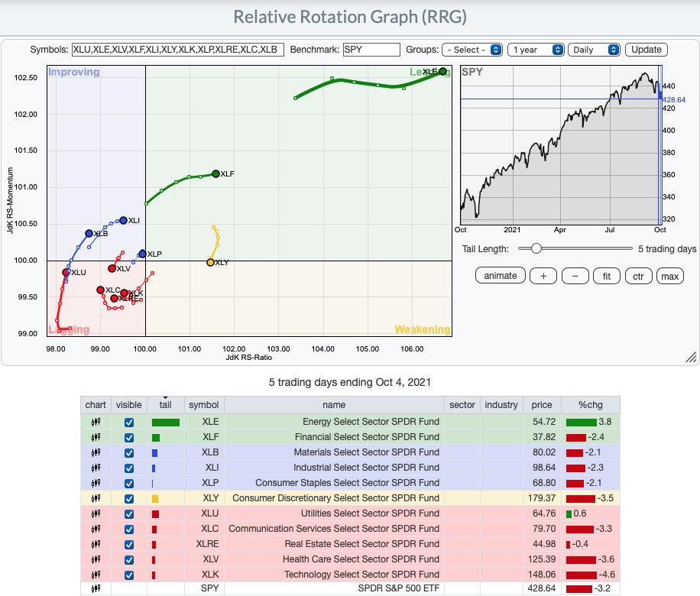Start the animate button

501,276
